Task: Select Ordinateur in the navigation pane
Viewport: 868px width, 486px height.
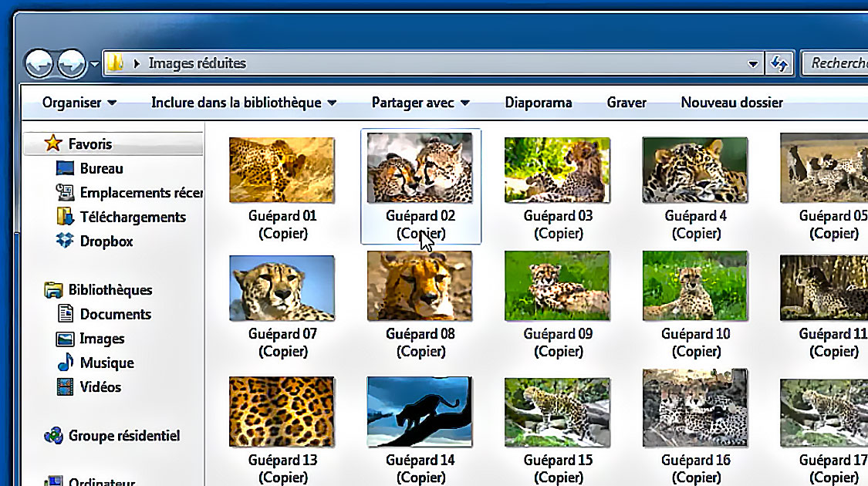Action: (102, 481)
